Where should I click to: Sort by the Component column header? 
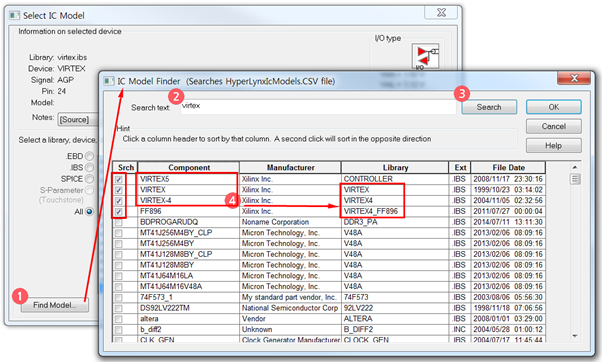(x=189, y=167)
